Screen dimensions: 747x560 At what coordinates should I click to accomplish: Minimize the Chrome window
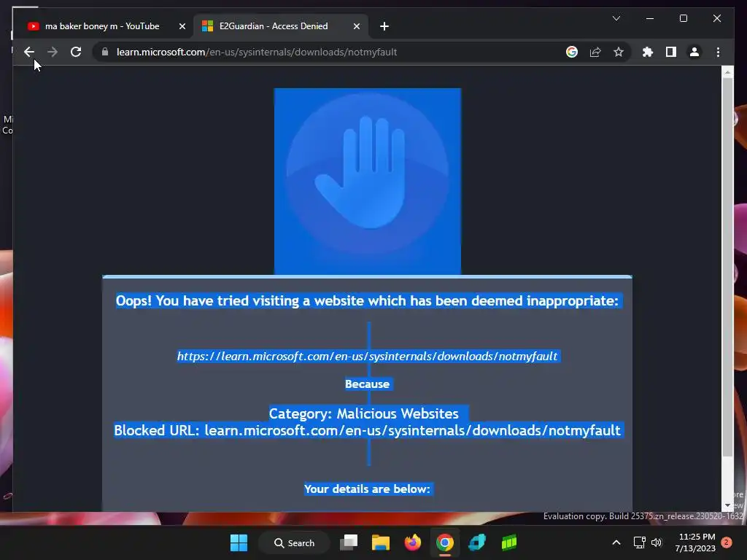coord(650,18)
